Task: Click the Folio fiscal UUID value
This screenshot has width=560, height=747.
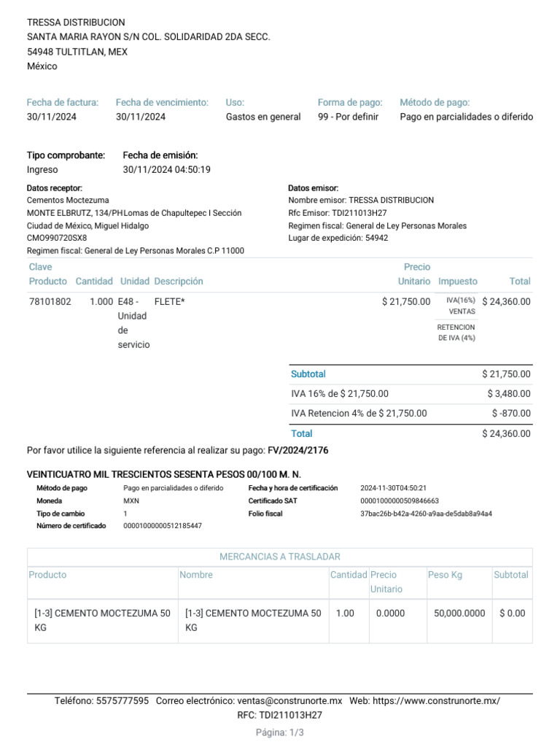Action: point(426,514)
